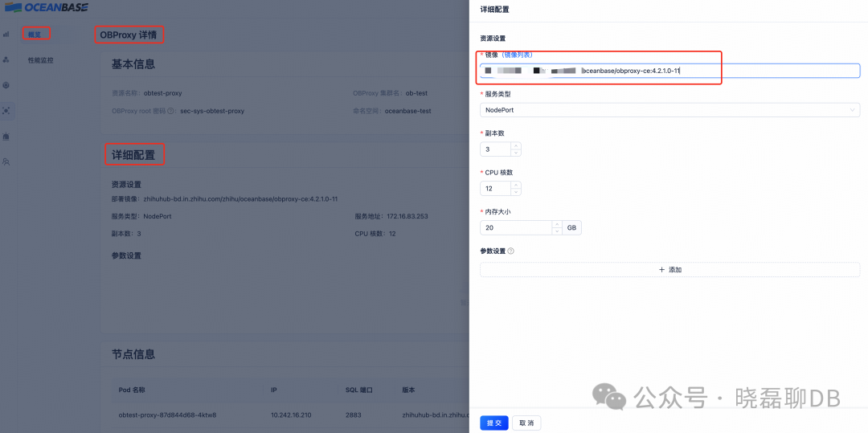Click the 基本信息 section heading
The height and width of the screenshot is (433, 868).
tap(133, 64)
